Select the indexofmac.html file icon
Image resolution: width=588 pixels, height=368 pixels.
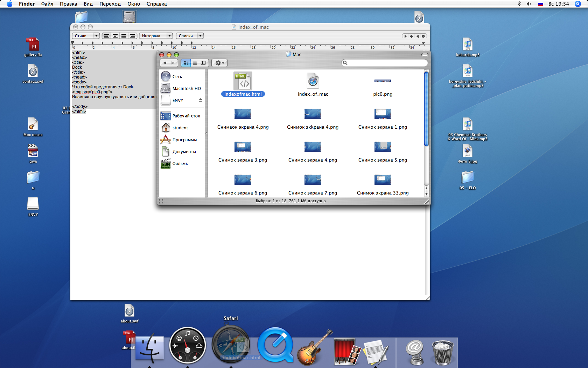tap(243, 81)
